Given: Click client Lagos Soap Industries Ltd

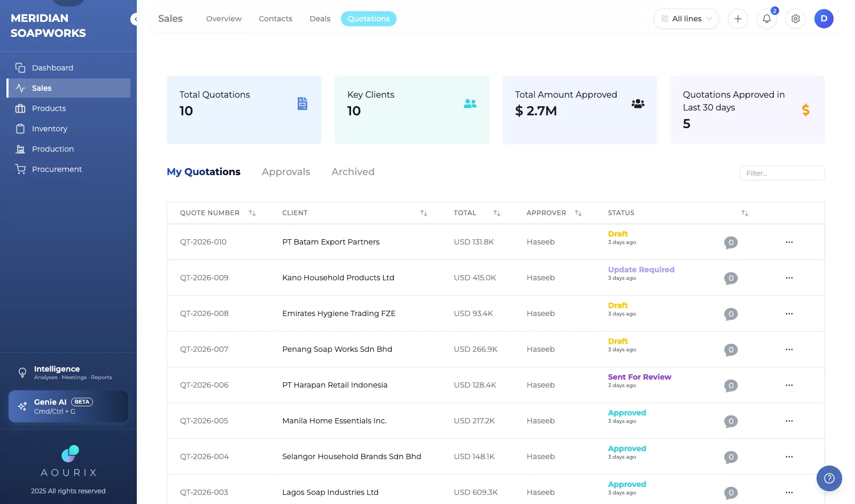Looking at the screenshot, I should (330, 492).
